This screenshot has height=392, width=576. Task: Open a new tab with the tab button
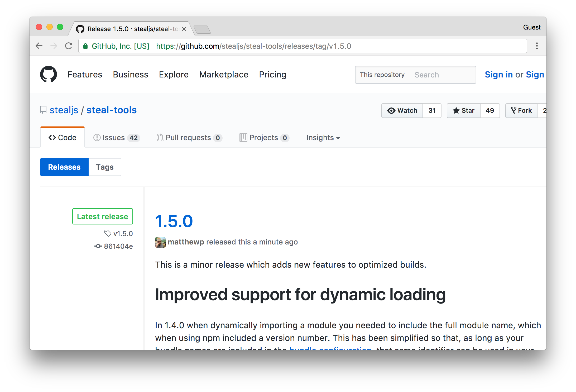click(x=202, y=30)
